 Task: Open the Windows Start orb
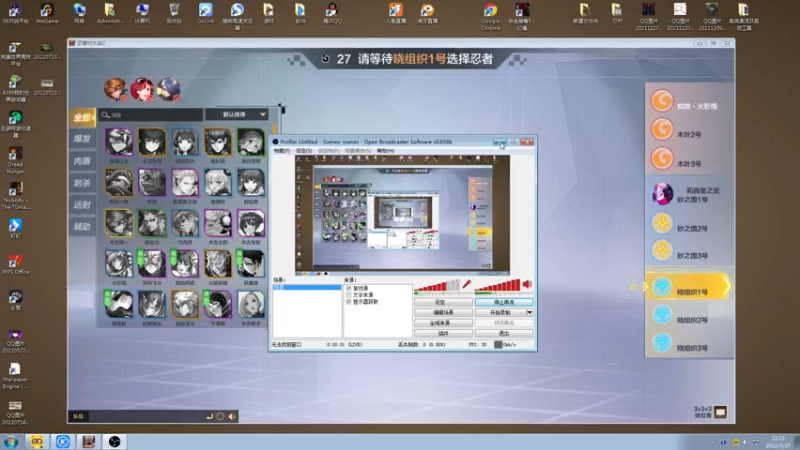(x=11, y=441)
